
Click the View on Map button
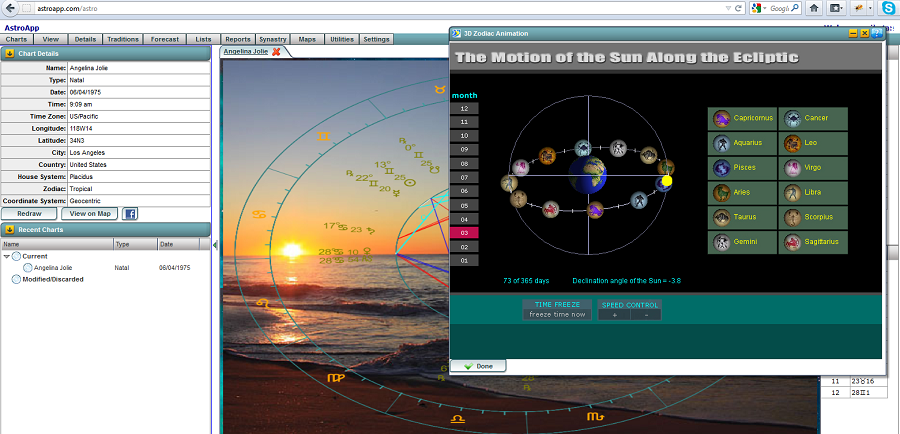point(90,213)
